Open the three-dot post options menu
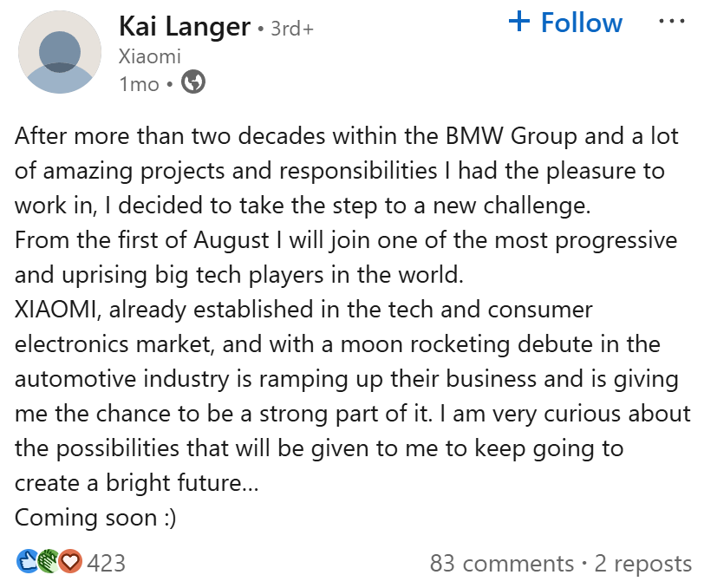The image size is (704, 588). point(671,21)
